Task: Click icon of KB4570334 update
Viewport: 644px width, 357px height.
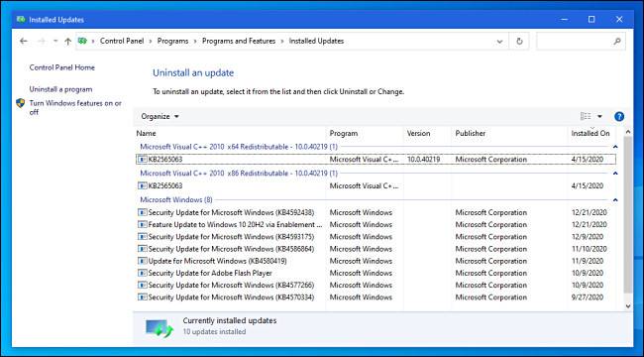Action: tap(142, 297)
